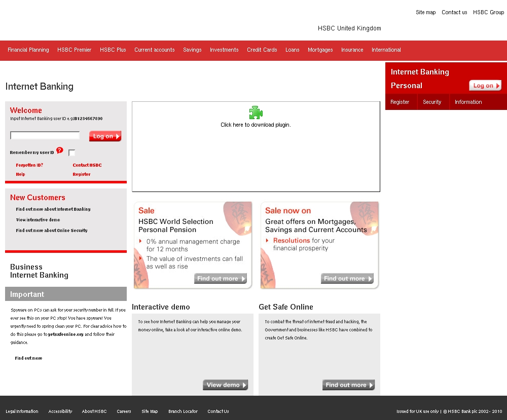Click the Forgotten ID? link
This screenshot has height=420, width=507.
tap(29, 165)
